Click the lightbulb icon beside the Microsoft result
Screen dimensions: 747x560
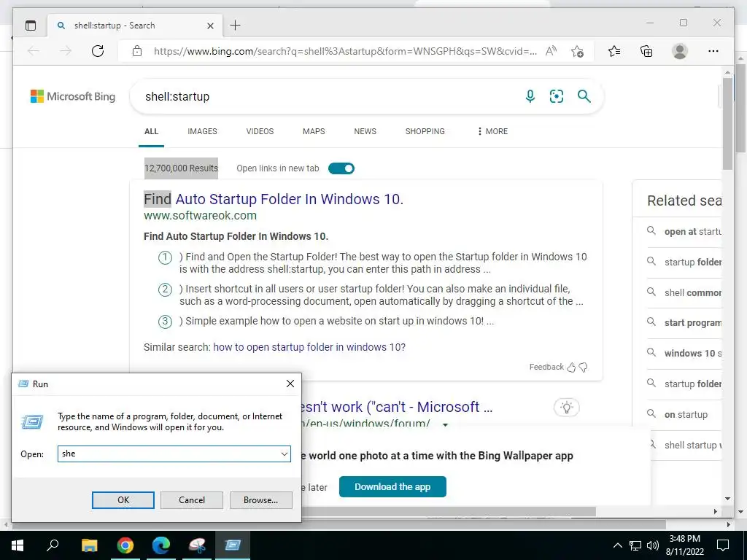click(566, 408)
